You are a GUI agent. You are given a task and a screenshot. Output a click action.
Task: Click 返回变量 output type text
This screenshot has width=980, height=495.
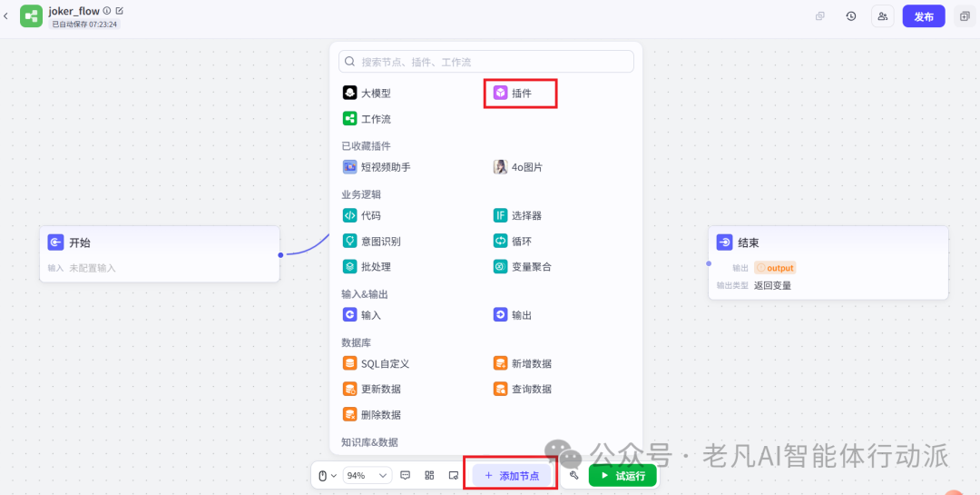coord(772,285)
